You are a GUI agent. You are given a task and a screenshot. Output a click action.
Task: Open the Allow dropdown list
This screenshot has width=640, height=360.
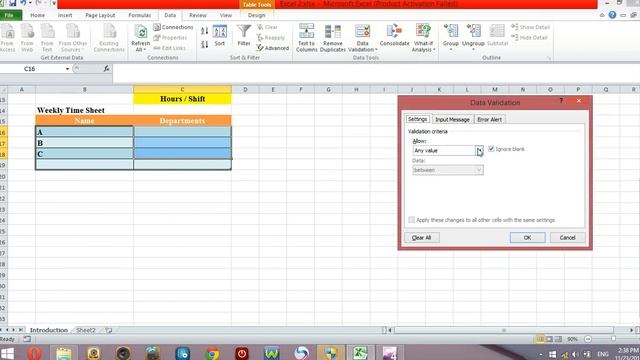[x=479, y=151]
